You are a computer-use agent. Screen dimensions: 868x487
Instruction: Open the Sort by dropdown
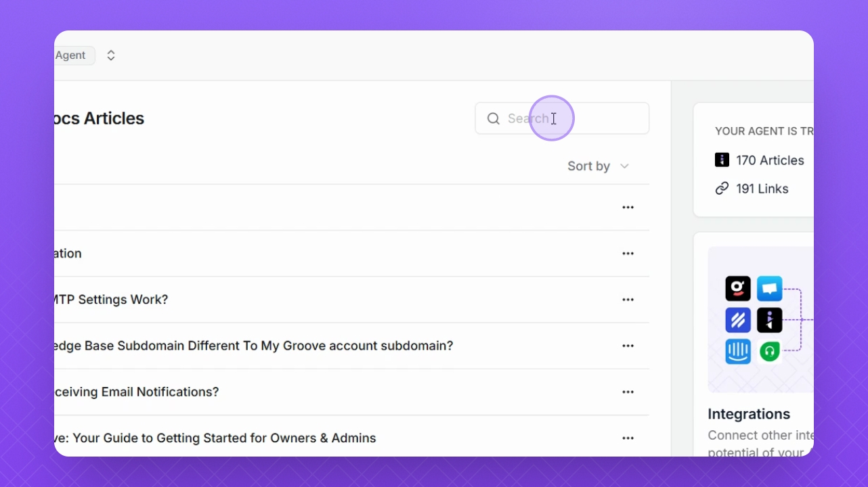(x=599, y=166)
